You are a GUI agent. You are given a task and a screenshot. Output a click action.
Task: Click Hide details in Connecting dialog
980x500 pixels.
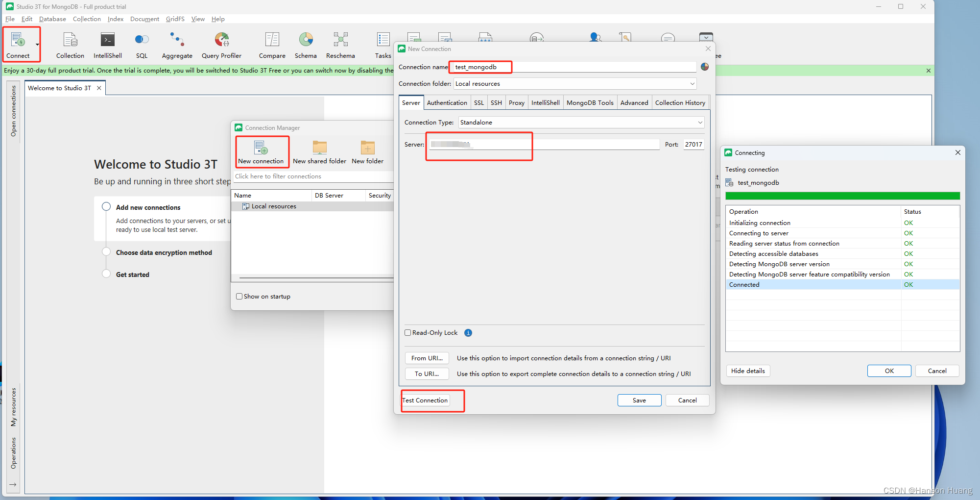(x=748, y=371)
